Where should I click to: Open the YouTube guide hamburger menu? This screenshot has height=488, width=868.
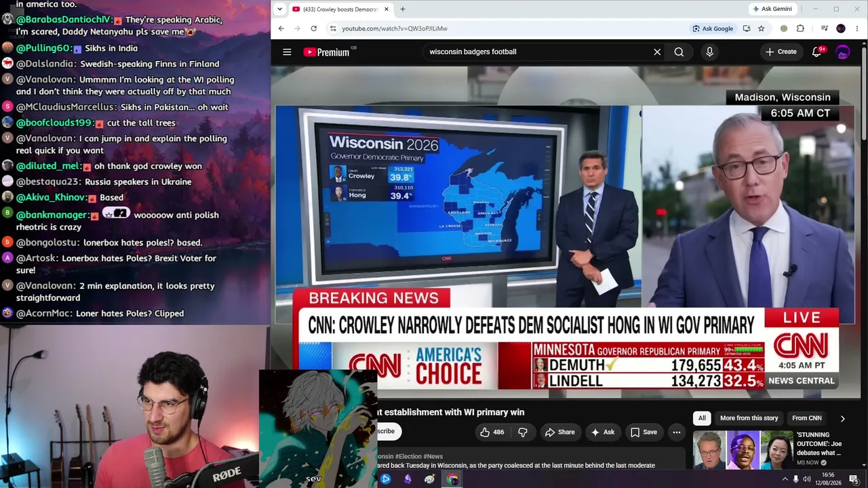click(x=287, y=52)
